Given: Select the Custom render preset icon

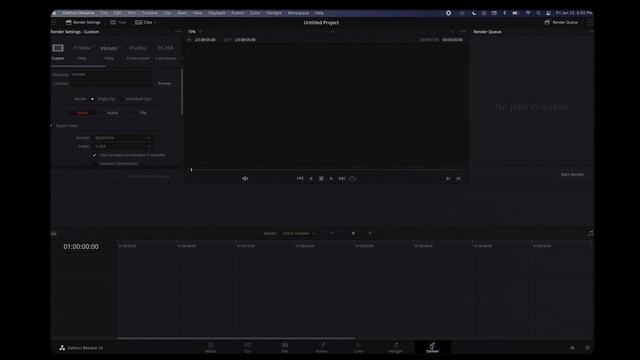Looking at the screenshot, I should tap(58, 48).
